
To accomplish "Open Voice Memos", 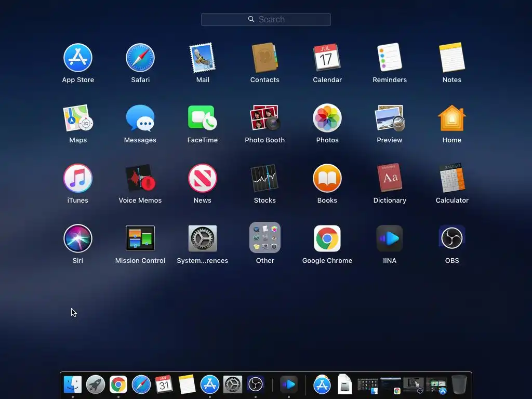I will pyautogui.click(x=140, y=179).
